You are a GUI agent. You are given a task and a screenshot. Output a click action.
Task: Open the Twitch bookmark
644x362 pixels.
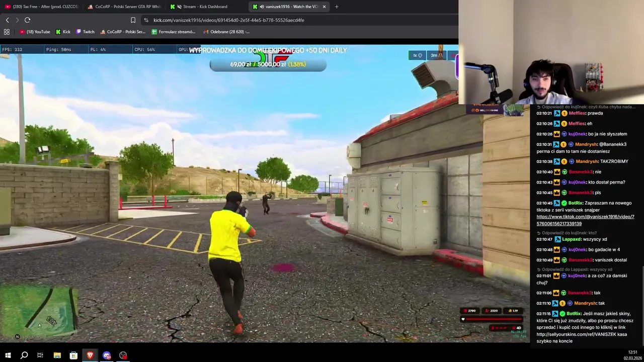(85, 32)
